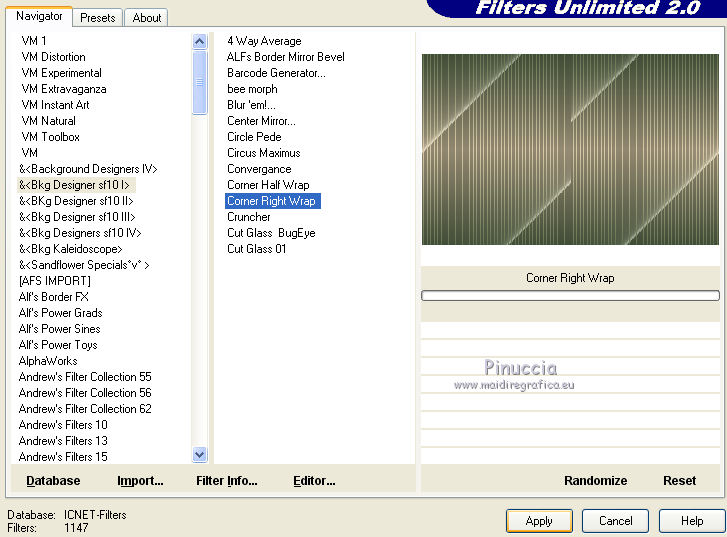The image size is (727, 537).
Task: Select Andrew's Filters 13 category
Action: [63, 441]
